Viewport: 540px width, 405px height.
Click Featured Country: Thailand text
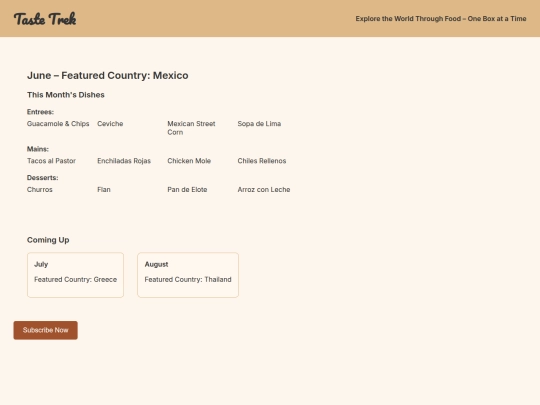coord(188,279)
